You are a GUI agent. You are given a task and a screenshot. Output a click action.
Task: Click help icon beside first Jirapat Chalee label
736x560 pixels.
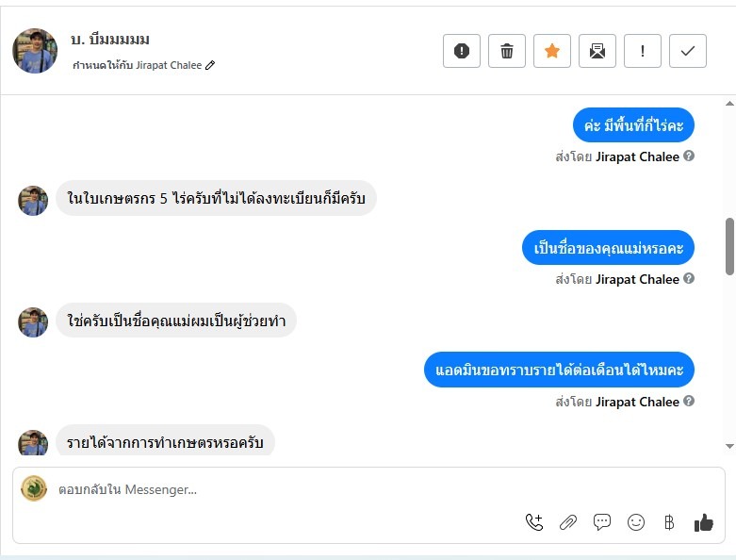tap(689, 156)
